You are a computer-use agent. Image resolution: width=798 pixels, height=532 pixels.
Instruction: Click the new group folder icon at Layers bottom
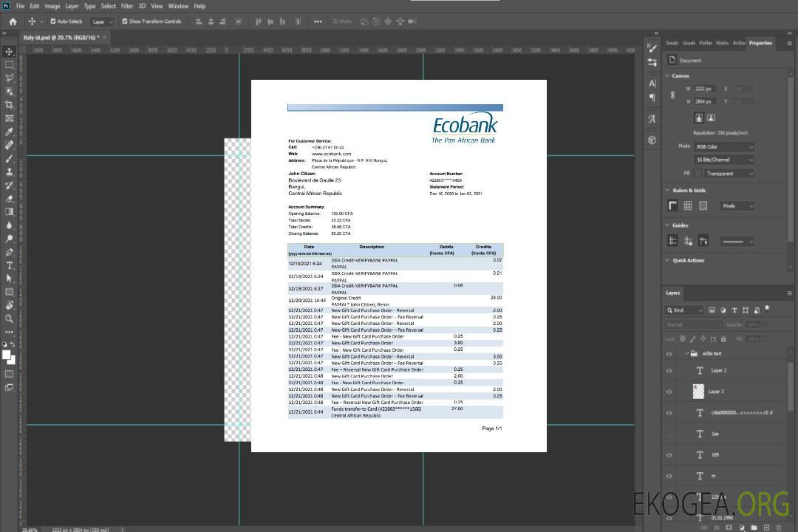754,528
